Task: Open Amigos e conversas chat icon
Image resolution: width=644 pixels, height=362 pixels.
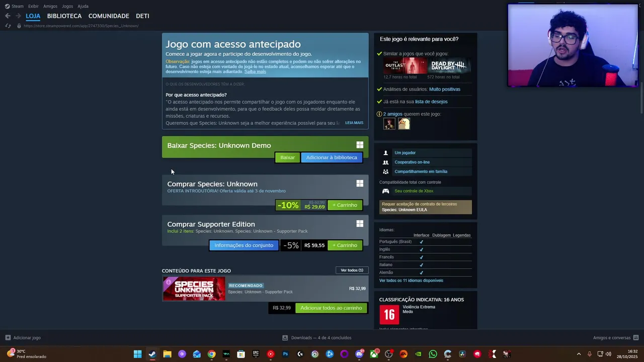Action: [x=636, y=338]
